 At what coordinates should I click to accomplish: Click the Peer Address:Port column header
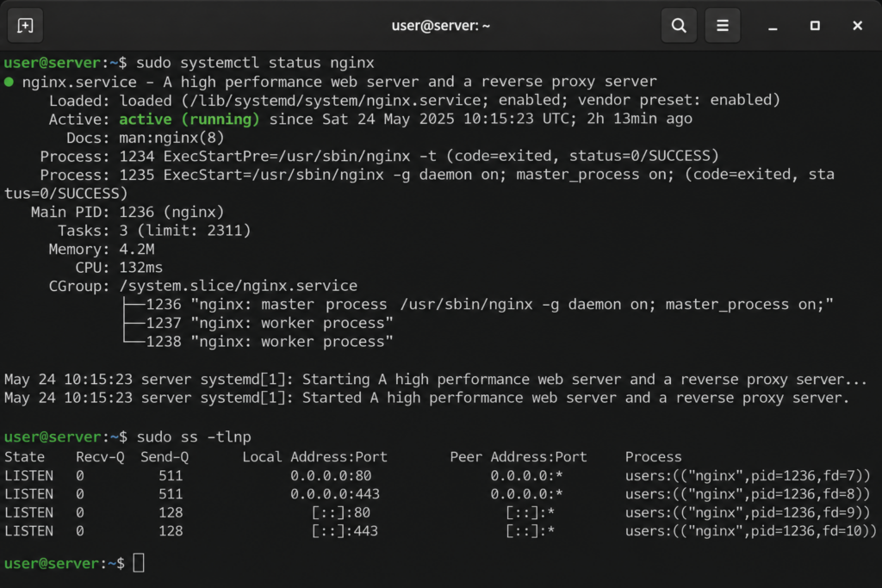518,457
